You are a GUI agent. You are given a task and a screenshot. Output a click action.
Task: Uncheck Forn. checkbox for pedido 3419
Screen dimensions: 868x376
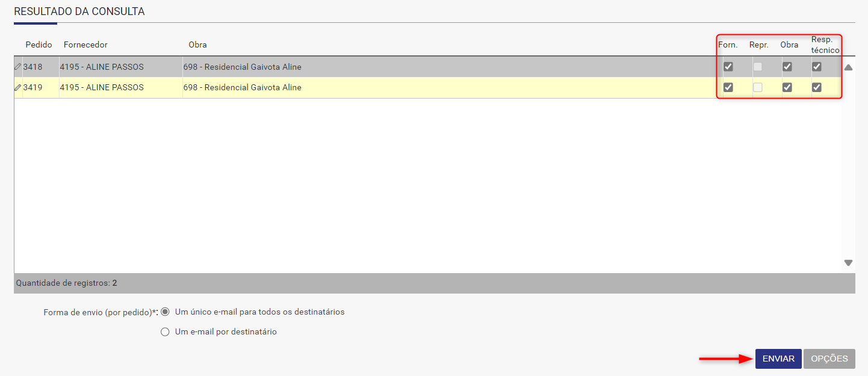click(728, 87)
